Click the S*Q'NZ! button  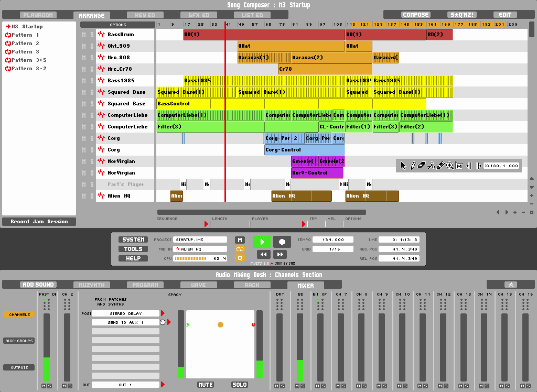click(x=462, y=15)
